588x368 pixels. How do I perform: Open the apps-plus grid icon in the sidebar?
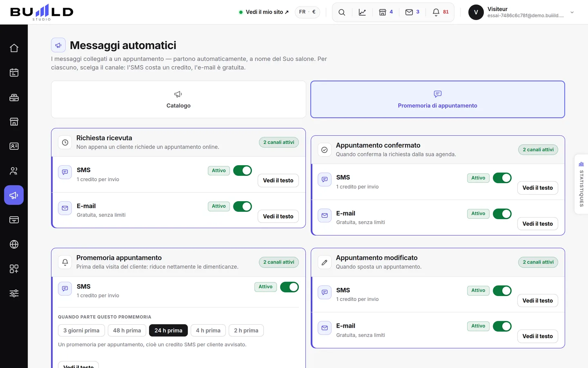[x=14, y=269]
